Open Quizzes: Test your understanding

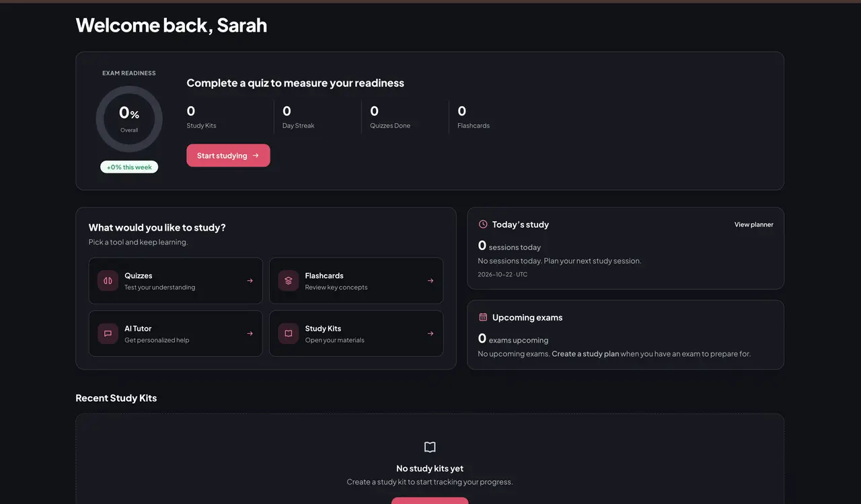tap(176, 281)
